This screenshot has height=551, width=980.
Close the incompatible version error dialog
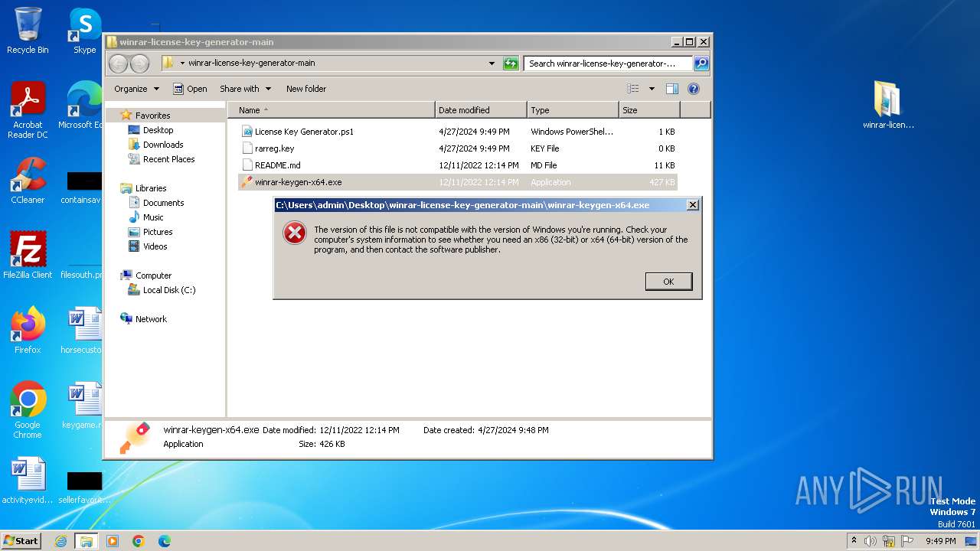pyautogui.click(x=692, y=205)
